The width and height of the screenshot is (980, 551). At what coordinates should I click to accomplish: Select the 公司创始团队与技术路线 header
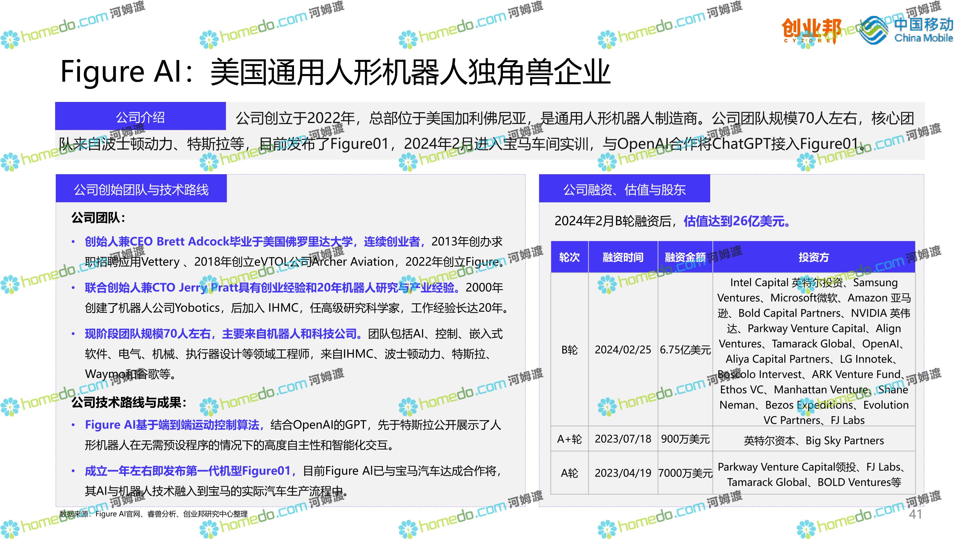click(141, 189)
